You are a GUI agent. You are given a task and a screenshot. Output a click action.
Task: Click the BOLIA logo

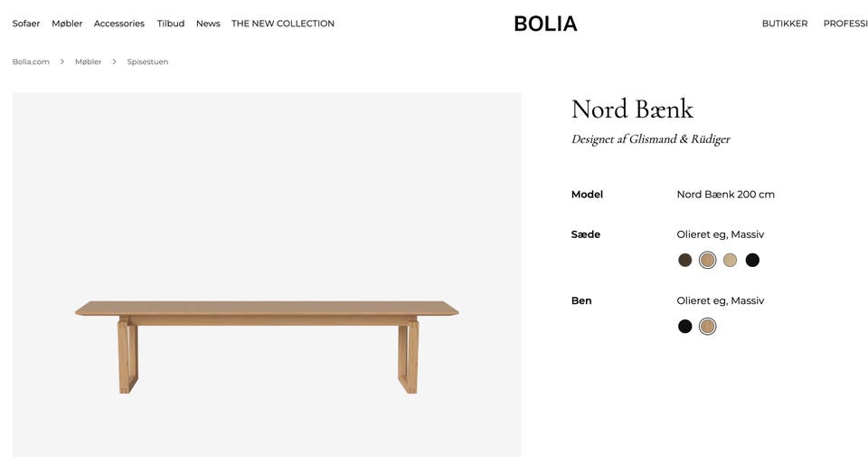(545, 24)
